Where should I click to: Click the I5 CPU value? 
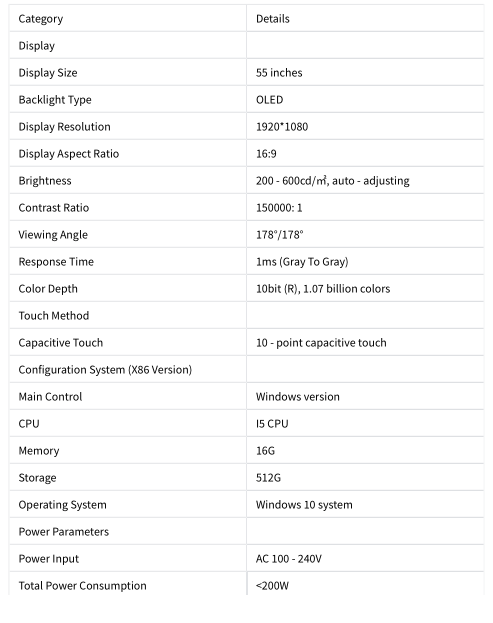click(x=272, y=424)
